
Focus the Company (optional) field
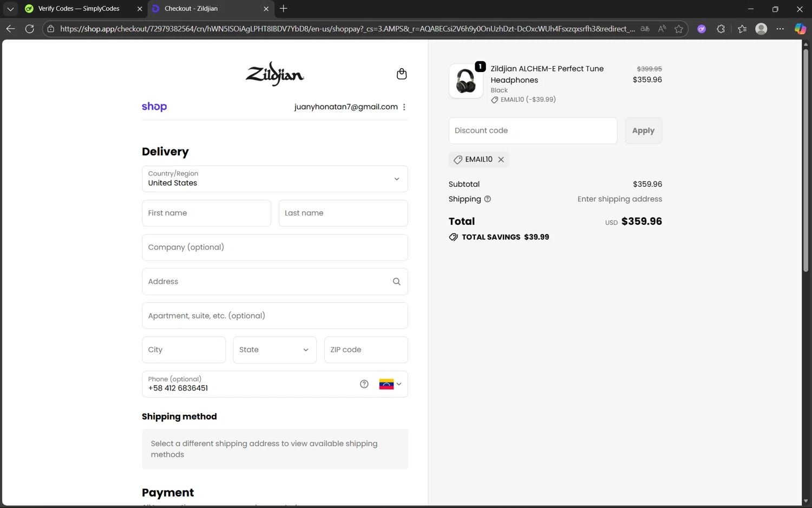[274, 248]
